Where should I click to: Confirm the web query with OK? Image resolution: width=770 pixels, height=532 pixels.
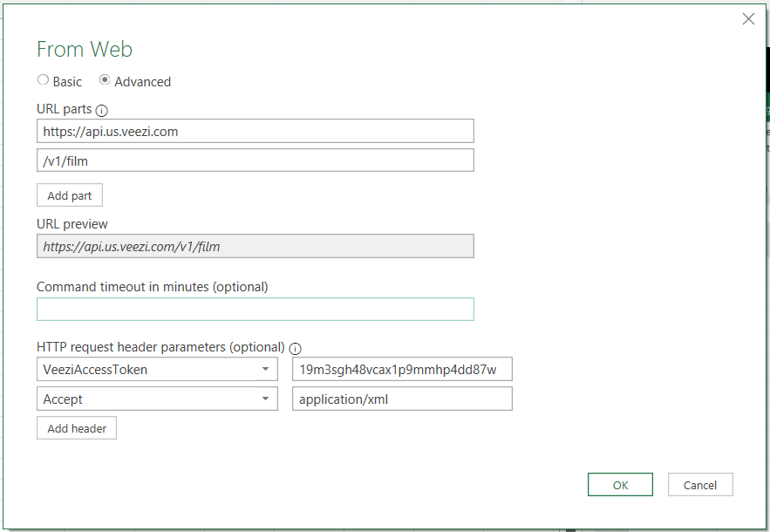coord(620,484)
